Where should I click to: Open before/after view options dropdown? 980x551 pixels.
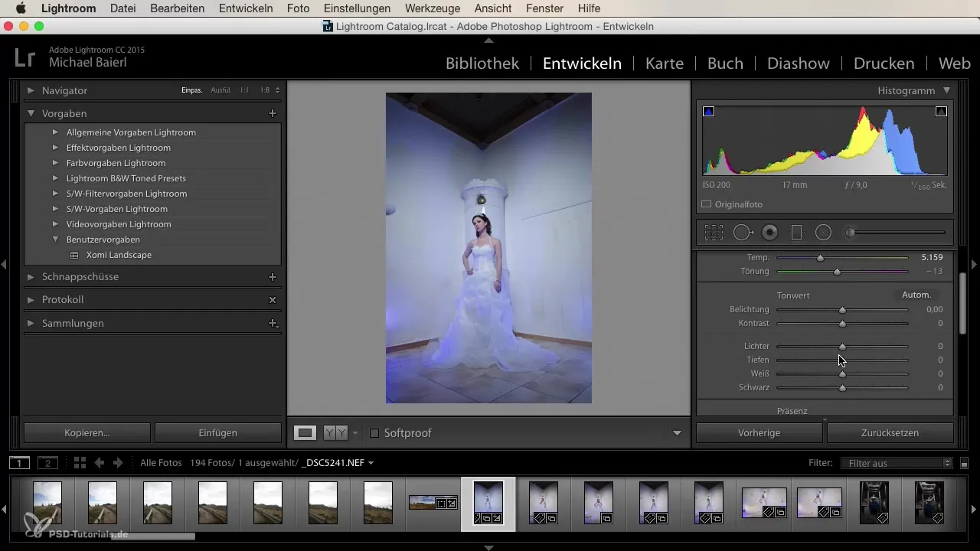pyautogui.click(x=355, y=433)
